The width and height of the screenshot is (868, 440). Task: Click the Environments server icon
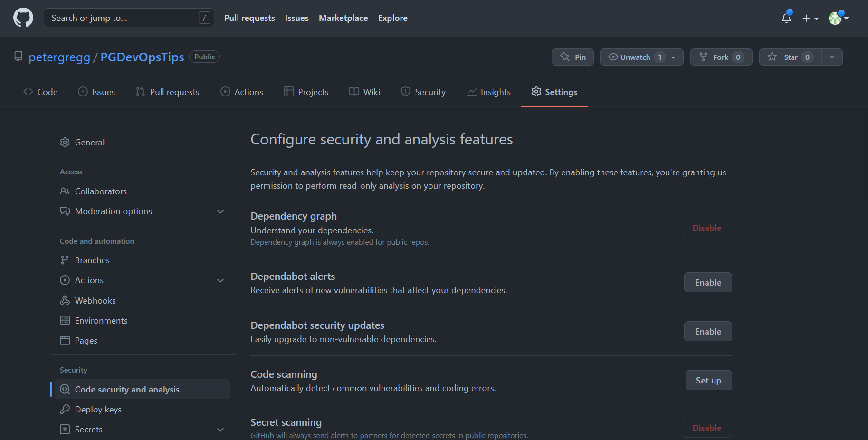(x=65, y=320)
